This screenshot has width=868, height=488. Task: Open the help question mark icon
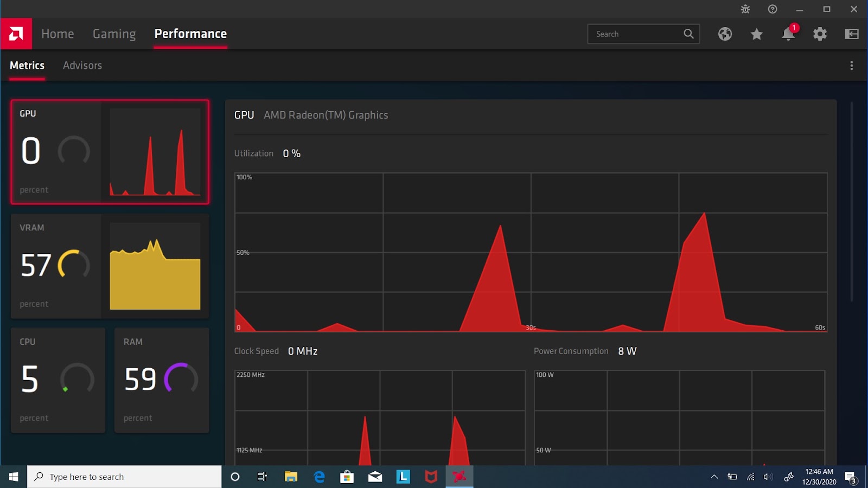[x=773, y=9]
